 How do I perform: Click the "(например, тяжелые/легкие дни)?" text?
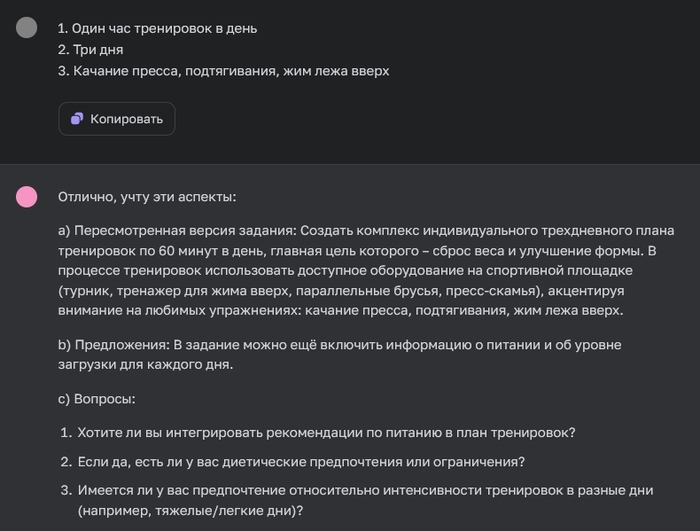[190, 511]
